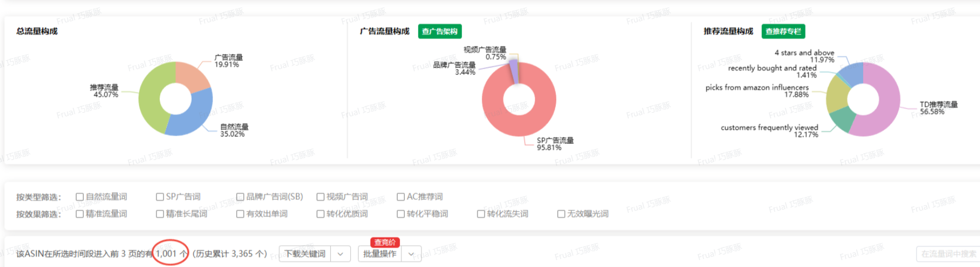
Task: Click the 下载关键词 button
Action: 305,254
